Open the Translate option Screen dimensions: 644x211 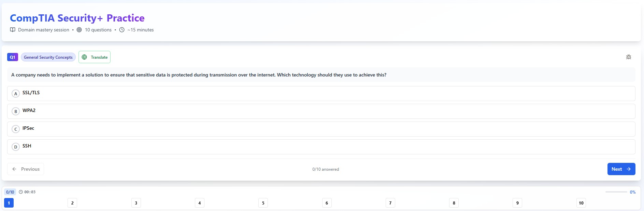(x=95, y=57)
